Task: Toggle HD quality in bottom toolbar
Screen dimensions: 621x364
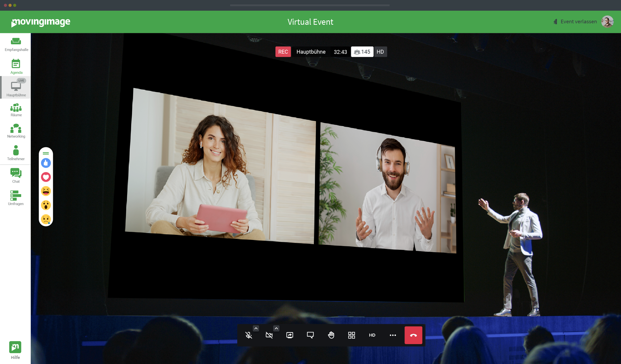Action: coord(372,335)
